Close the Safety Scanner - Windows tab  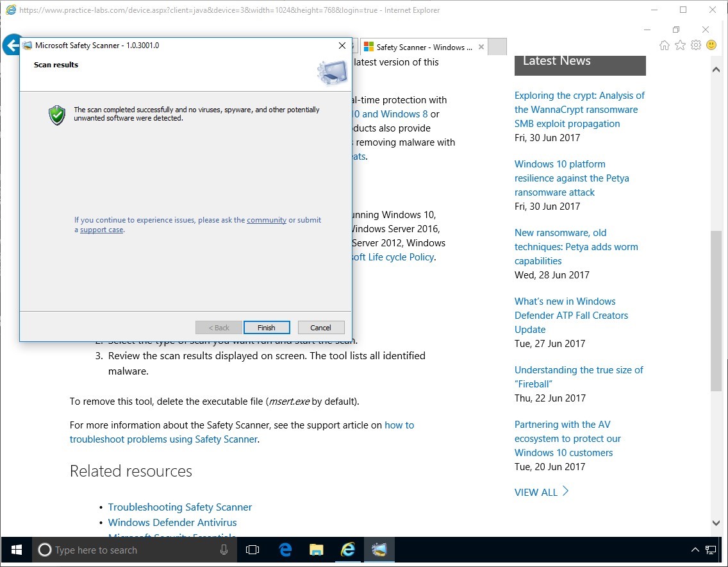tap(481, 47)
